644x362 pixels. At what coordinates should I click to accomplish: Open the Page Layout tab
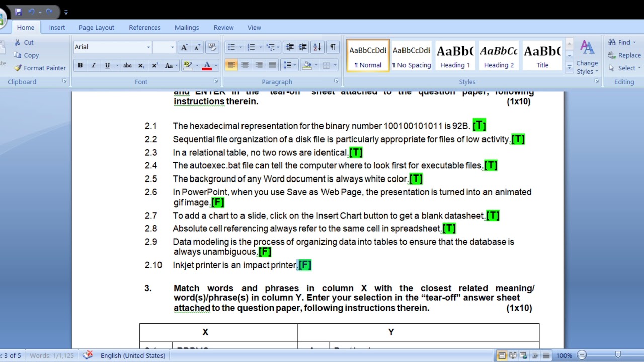(96, 28)
